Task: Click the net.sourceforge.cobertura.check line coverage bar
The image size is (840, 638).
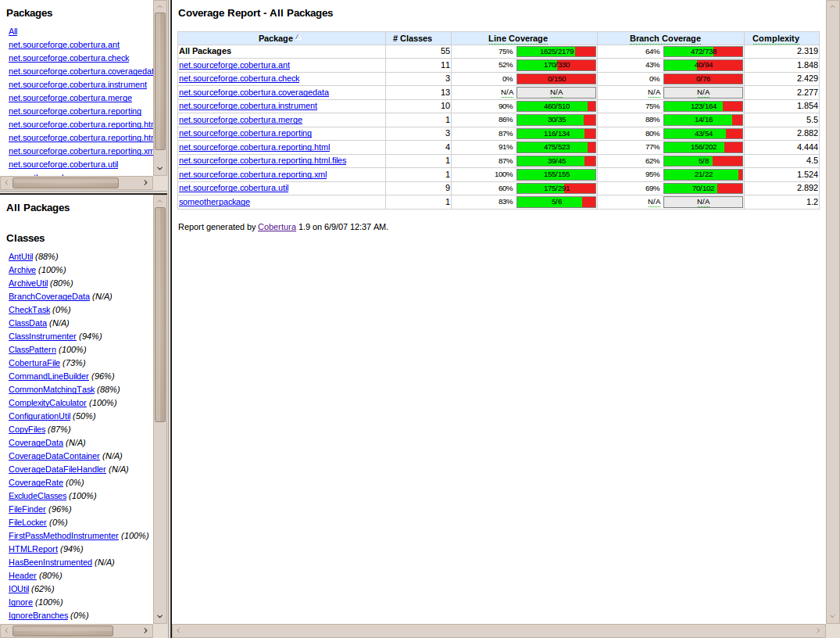Action: (x=556, y=79)
